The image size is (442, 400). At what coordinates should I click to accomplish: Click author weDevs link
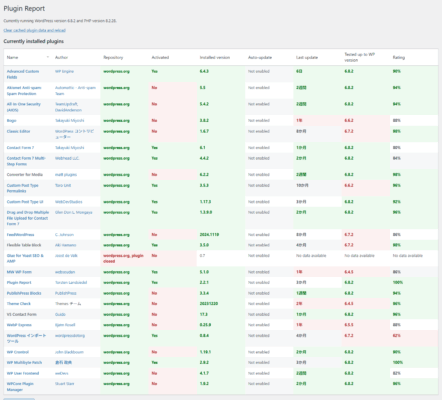(62, 373)
